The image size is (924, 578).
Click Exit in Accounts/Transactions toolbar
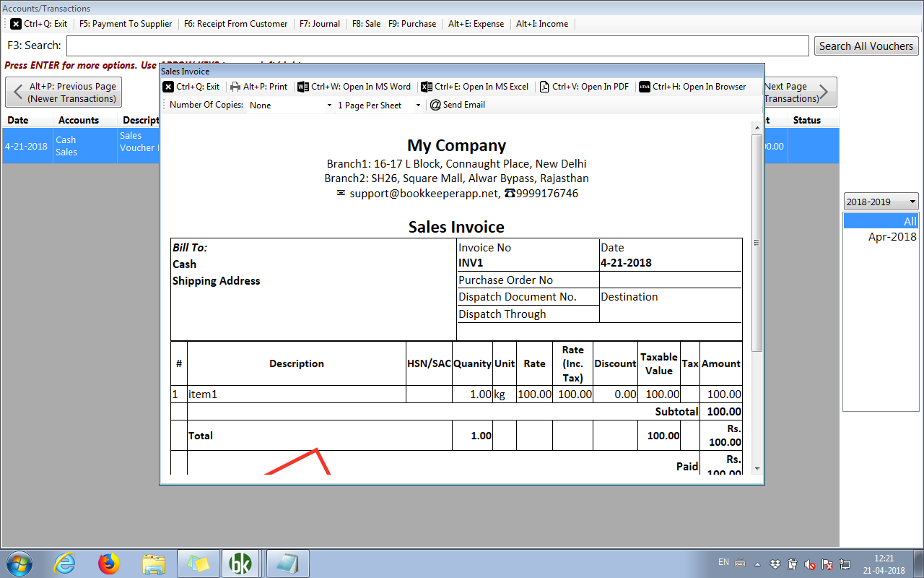pyautogui.click(x=39, y=24)
